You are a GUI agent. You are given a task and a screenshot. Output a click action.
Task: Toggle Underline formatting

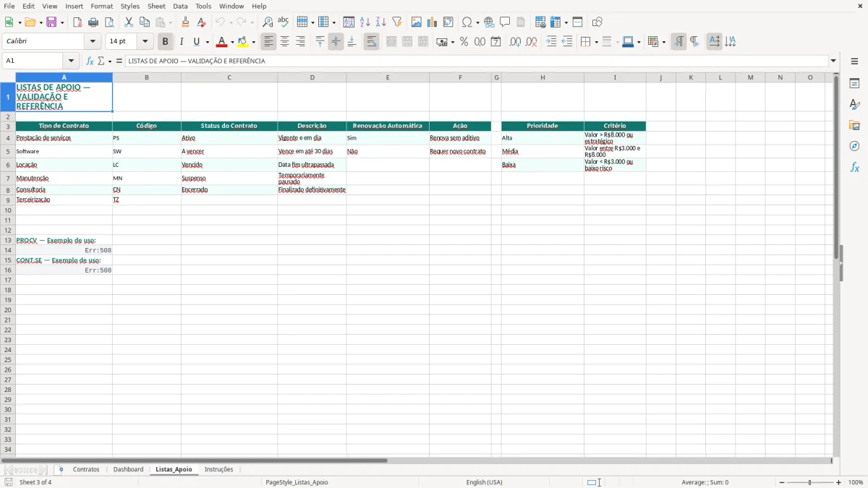[x=196, y=42]
